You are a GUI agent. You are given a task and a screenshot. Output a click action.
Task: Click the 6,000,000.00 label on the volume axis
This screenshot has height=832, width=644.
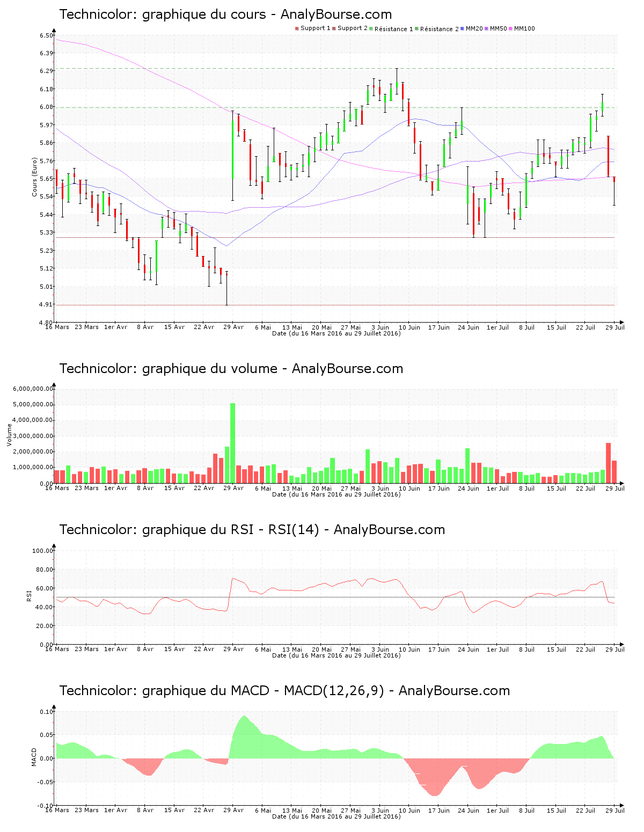point(33,389)
